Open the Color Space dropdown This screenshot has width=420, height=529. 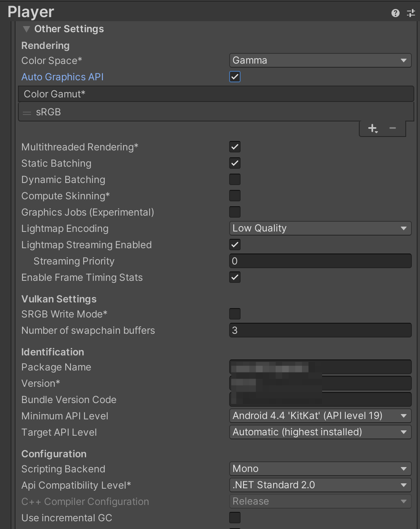pos(320,60)
